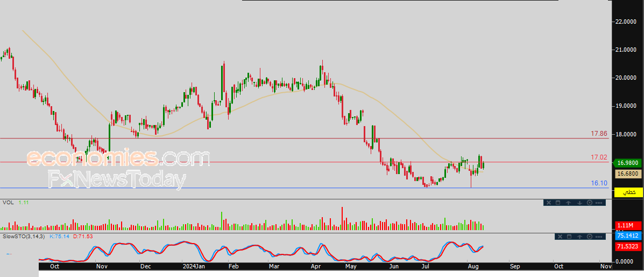Close the VOL indicator panel

point(549,203)
